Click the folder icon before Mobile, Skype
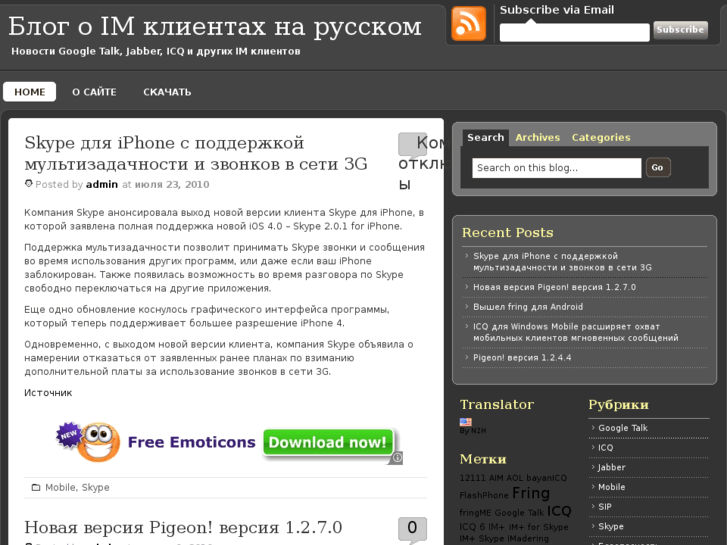This screenshot has height=545, width=727. tap(36, 487)
